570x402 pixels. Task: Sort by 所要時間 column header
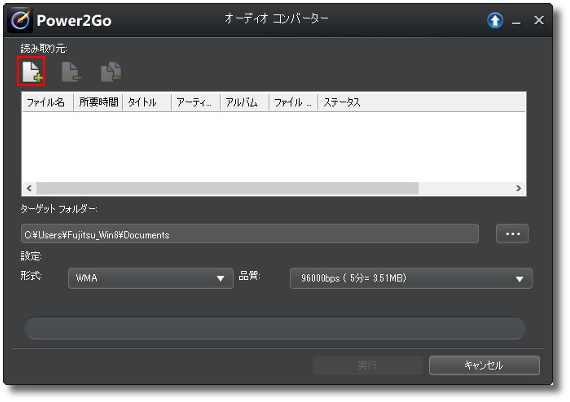tap(98, 102)
